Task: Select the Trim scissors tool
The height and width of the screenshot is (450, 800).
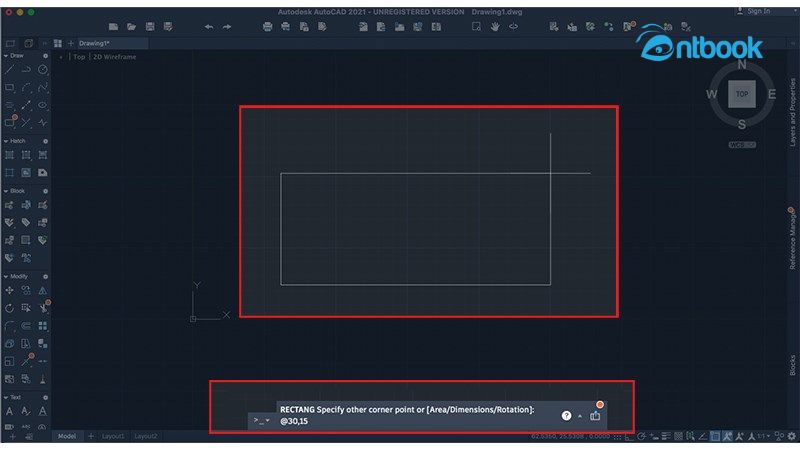Action: [x=44, y=308]
